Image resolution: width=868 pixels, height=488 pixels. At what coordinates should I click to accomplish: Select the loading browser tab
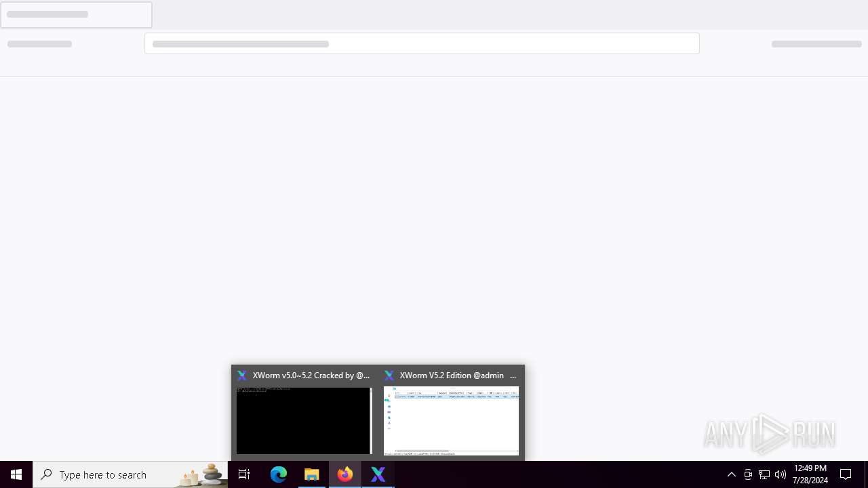[76, 14]
